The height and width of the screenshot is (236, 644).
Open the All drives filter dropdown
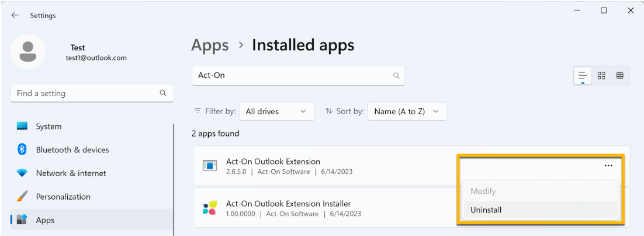point(276,111)
